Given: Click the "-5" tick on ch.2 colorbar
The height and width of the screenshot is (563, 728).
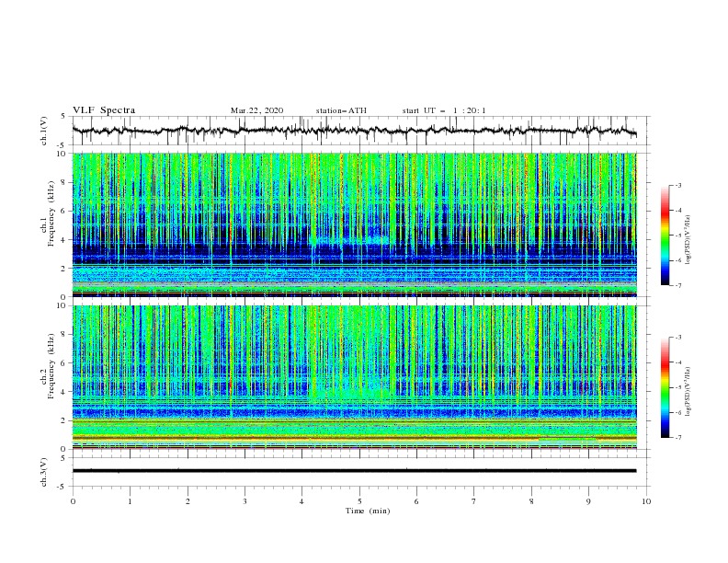Looking at the screenshot, I should pyautogui.click(x=678, y=387).
